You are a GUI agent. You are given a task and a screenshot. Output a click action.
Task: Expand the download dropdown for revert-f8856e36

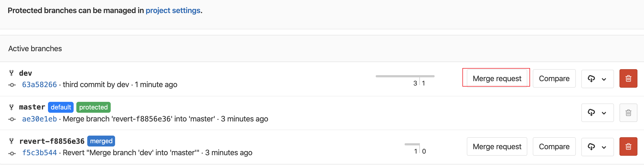597,147
